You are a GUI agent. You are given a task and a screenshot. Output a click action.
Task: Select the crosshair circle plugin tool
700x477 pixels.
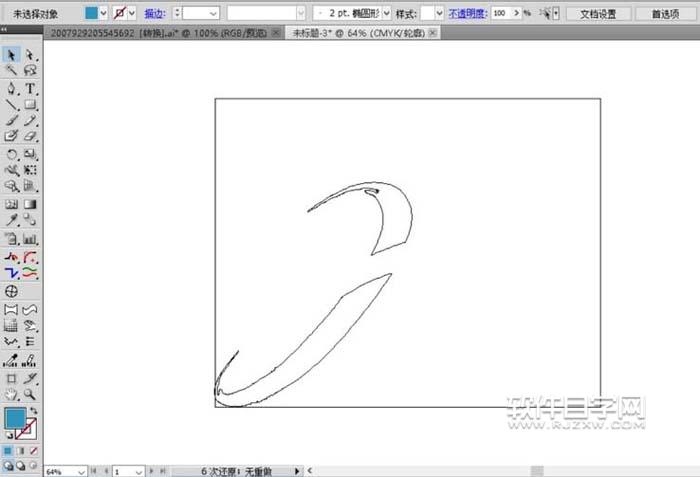coord(11,291)
